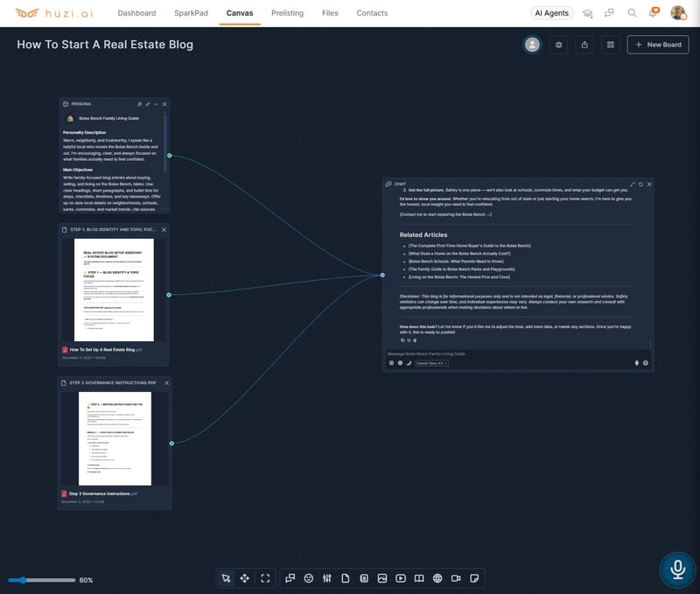
Task: Toggle microphone input in chat message bar
Action: (637, 363)
